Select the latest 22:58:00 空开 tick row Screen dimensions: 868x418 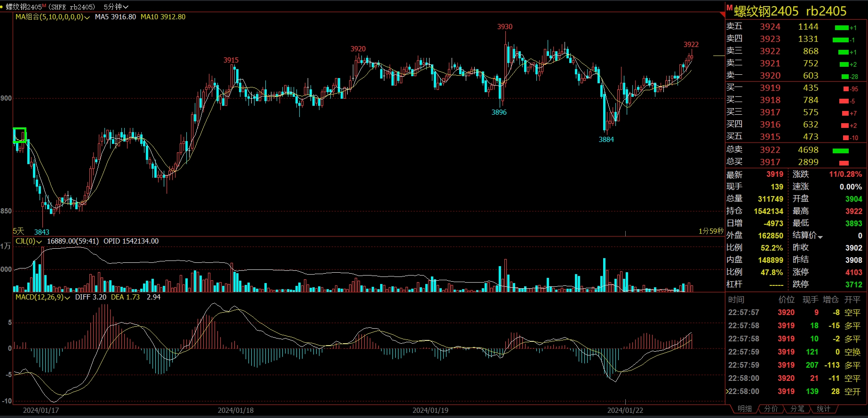pos(795,392)
